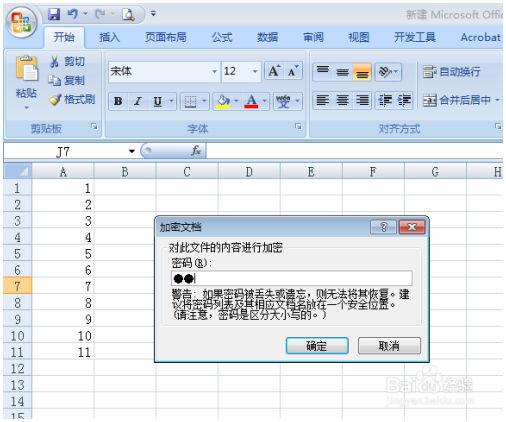Viewport: 506px width, 422px height.
Task: Save the workbook from quick access toolbar
Action: click(x=54, y=14)
